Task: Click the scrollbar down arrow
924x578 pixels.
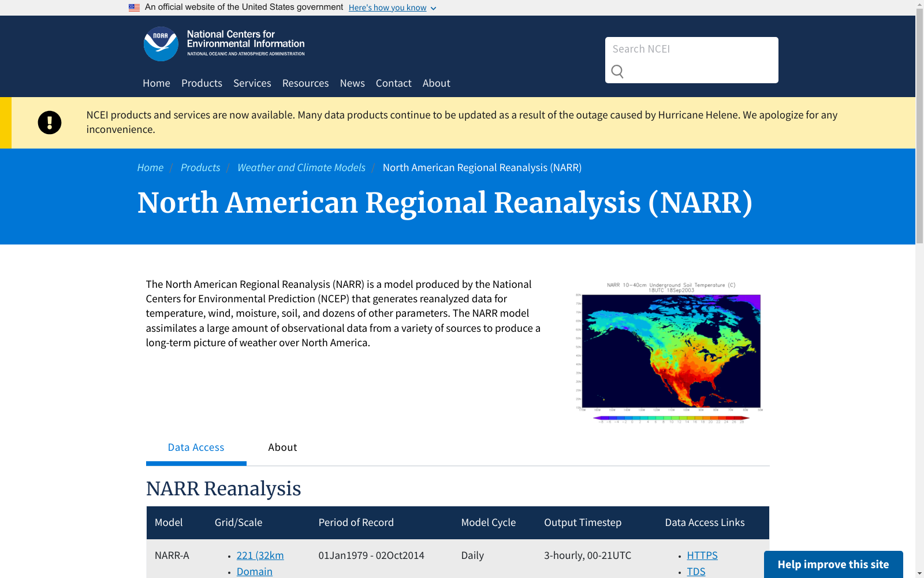Action: 919,573
